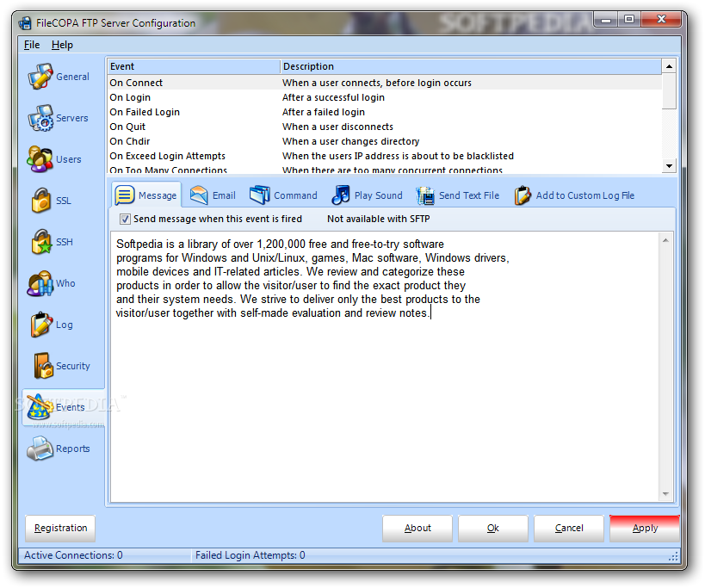Viewport: 705px width, 588px height.
Task: Click message box scrollbar up arrow
Action: (665, 240)
